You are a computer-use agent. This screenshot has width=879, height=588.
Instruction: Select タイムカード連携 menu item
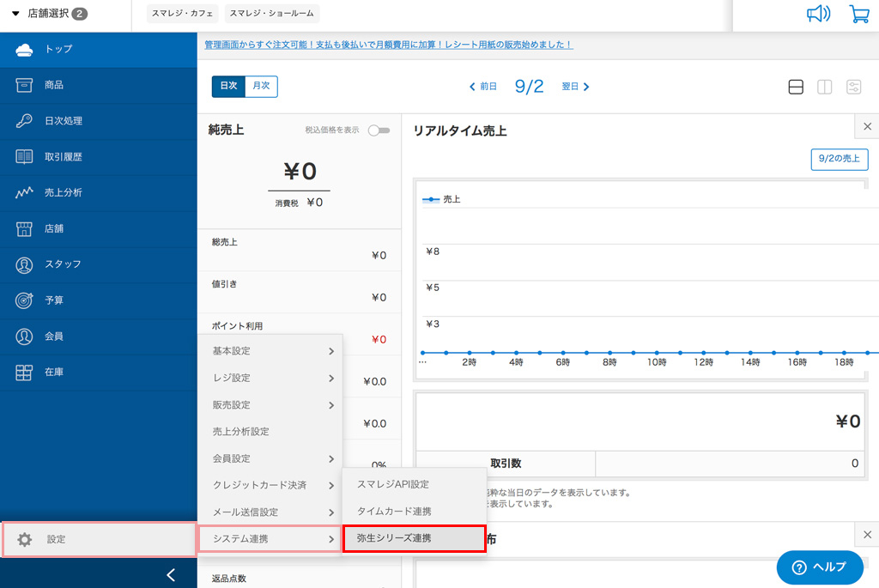(x=415, y=512)
